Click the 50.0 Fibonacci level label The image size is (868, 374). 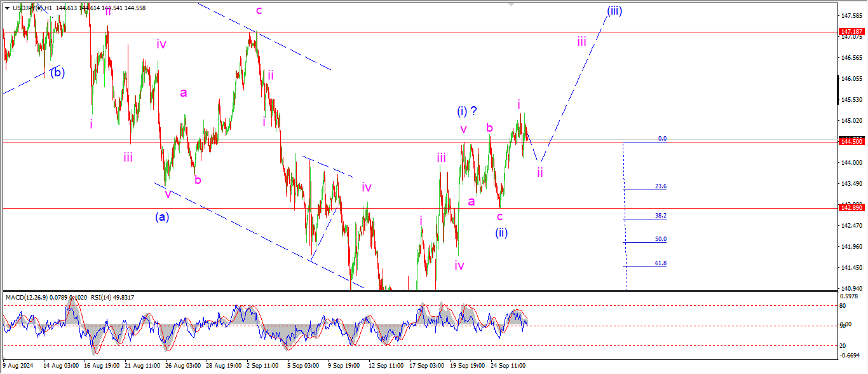660,239
